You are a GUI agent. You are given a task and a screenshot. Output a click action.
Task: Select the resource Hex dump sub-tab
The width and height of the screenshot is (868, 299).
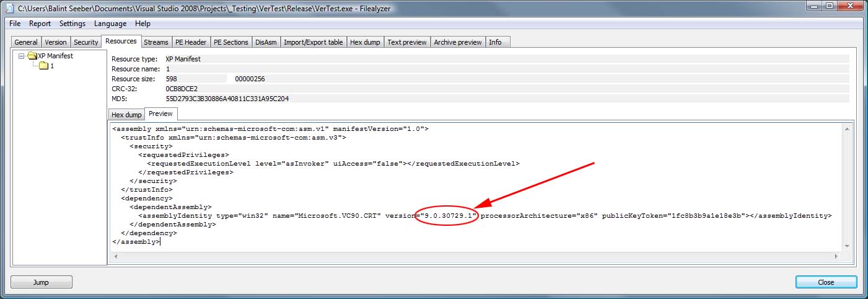(x=126, y=115)
